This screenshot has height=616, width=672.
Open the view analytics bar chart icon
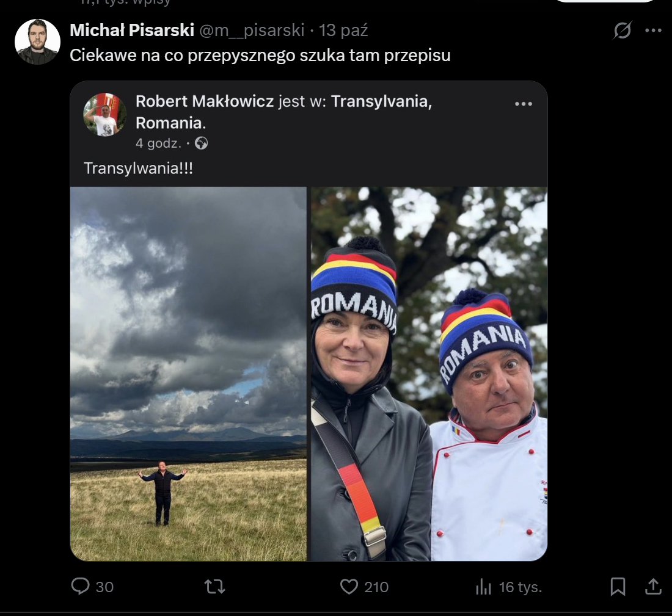(x=483, y=587)
